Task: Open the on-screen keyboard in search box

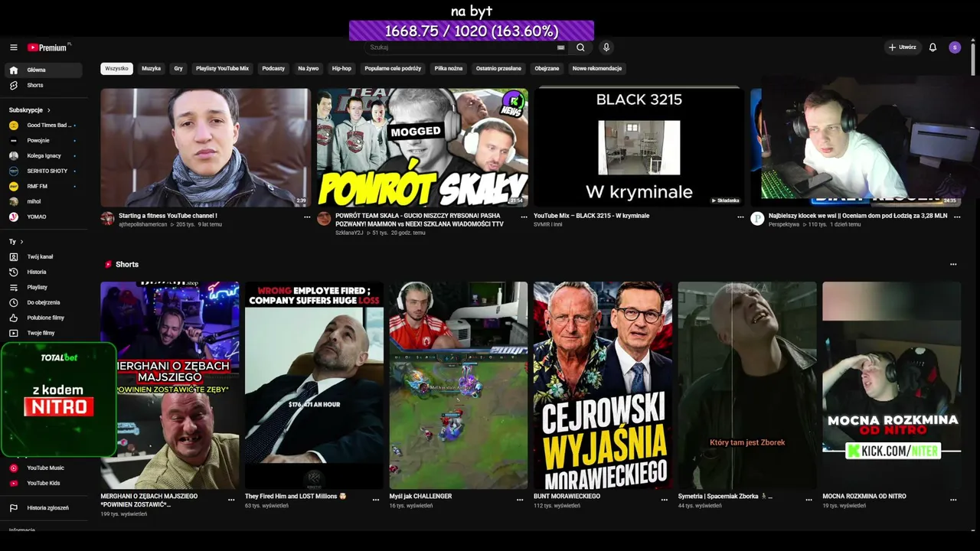Action: click(x=561, y=47)
